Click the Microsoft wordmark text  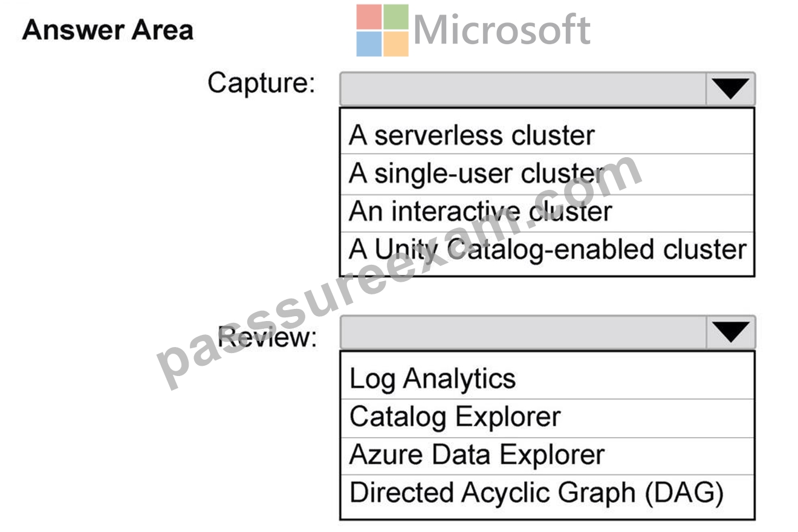coord(502,30)
